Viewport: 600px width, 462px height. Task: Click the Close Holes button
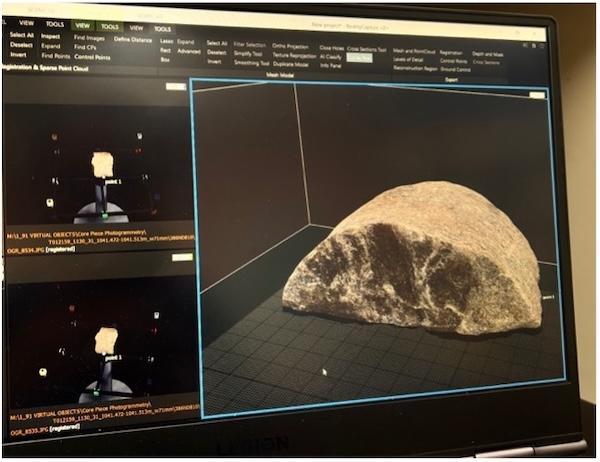click(x=331, y=48)
